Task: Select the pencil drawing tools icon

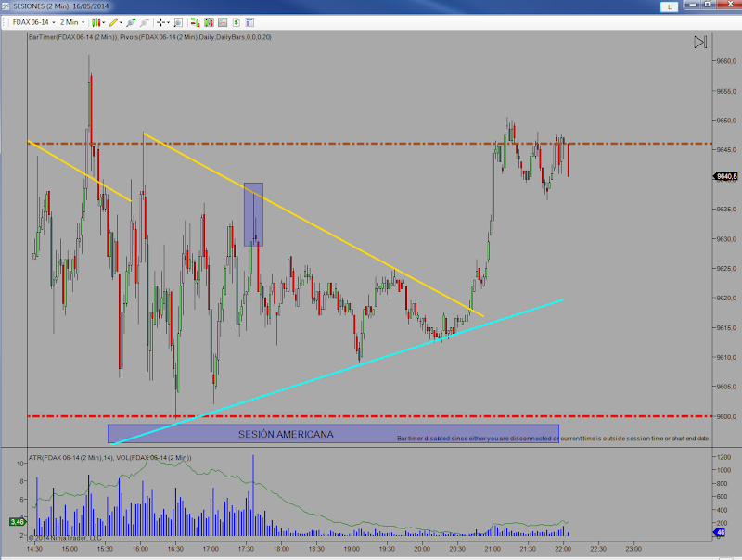Action: (x=113, y=22)
